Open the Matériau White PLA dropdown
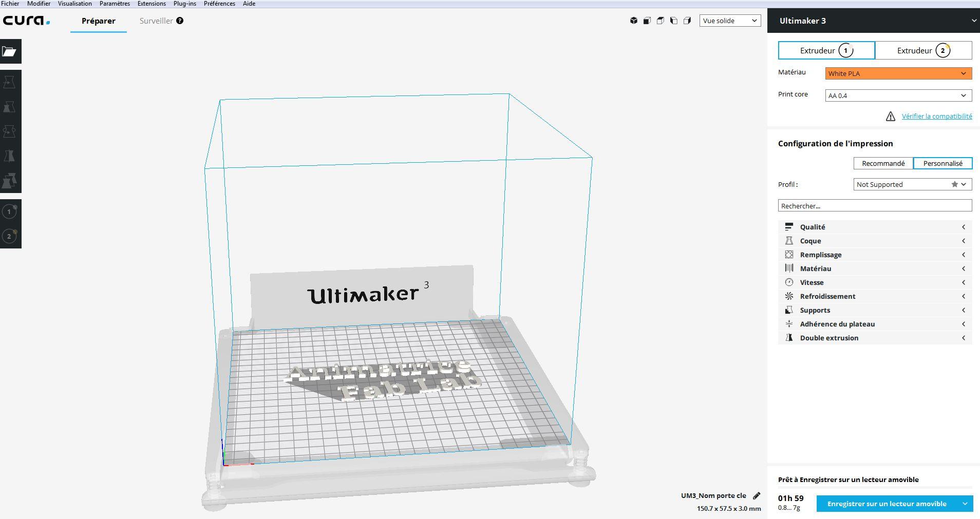 coord(898,73)
